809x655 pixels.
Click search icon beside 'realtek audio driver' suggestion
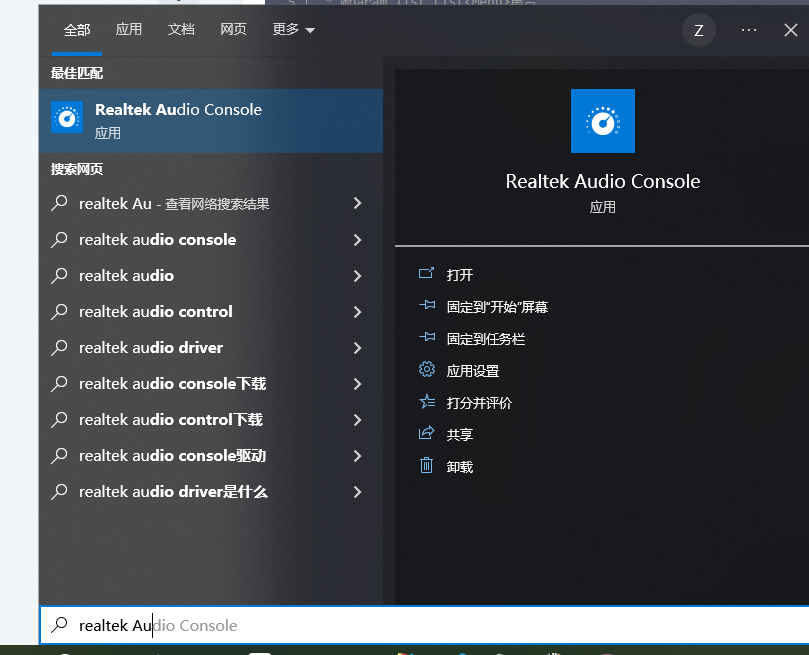[x=59, y=347]
